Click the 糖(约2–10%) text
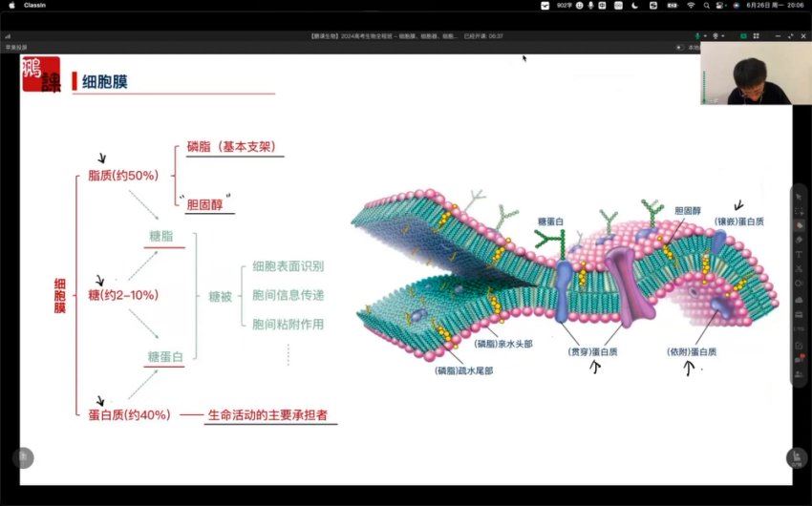 point(123,295)
